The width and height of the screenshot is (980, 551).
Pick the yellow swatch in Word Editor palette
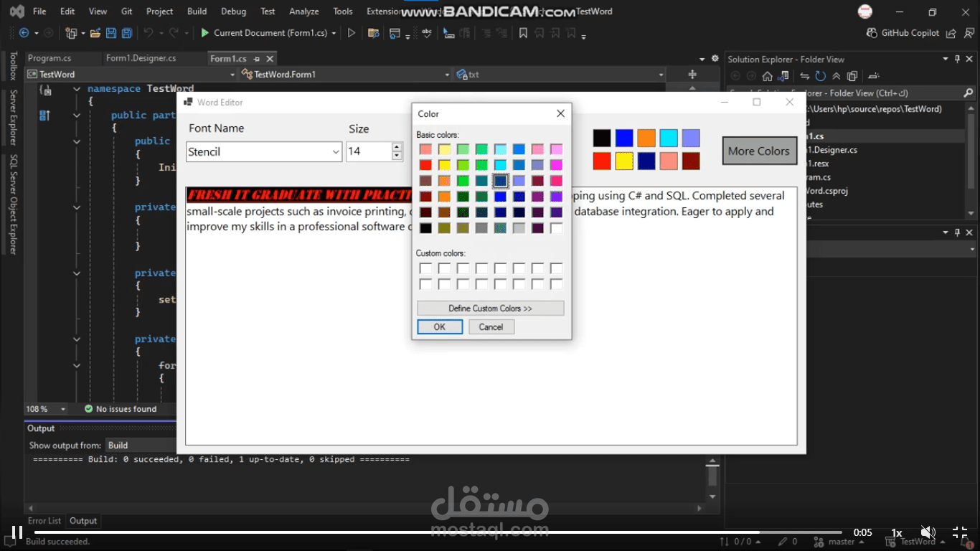coord(624,161)
